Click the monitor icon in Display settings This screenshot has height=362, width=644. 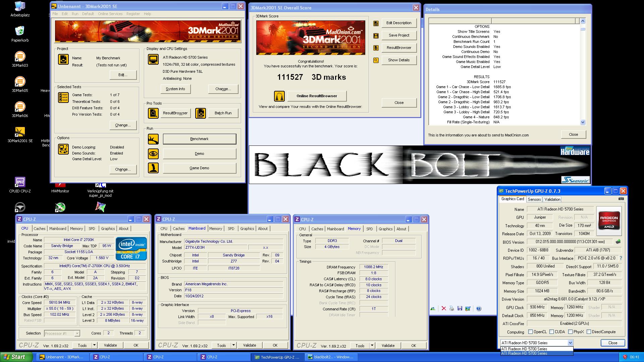click(x=153, y=59)
